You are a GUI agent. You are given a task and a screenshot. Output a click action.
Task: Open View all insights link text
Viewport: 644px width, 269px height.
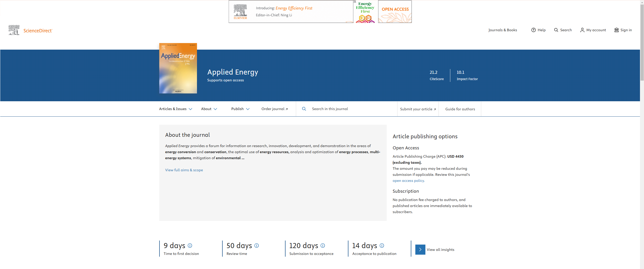440,250
